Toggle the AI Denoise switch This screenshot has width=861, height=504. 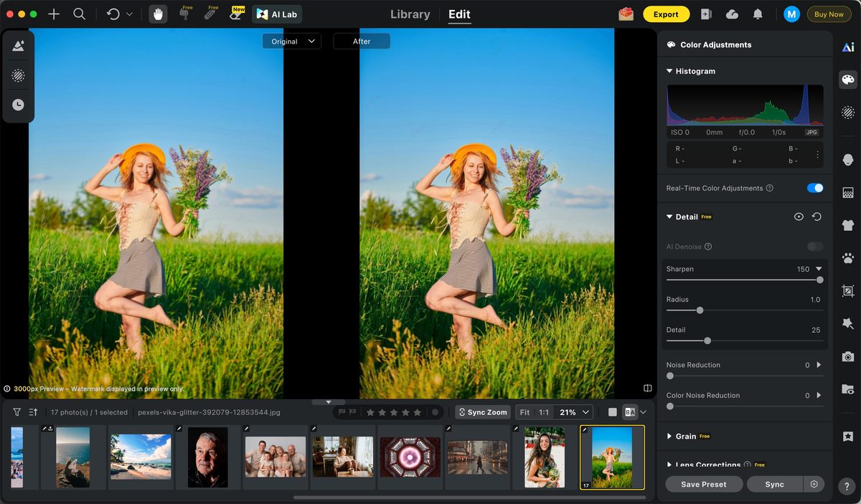click(x=815, y=247)
